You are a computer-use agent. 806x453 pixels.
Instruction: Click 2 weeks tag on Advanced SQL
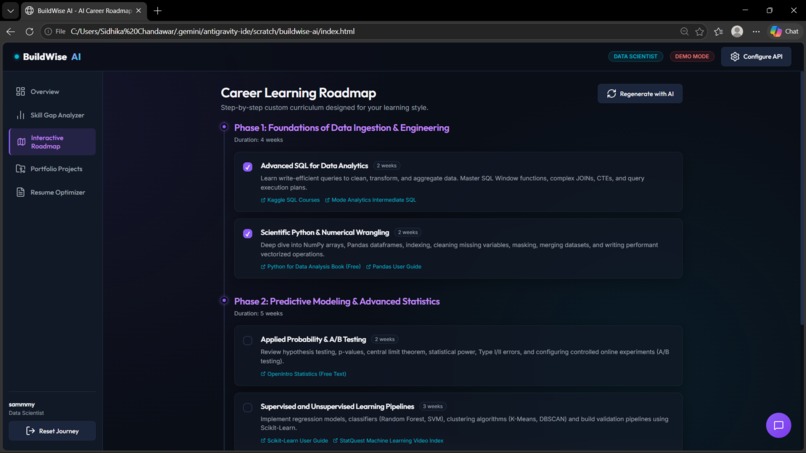coord(387,166)
